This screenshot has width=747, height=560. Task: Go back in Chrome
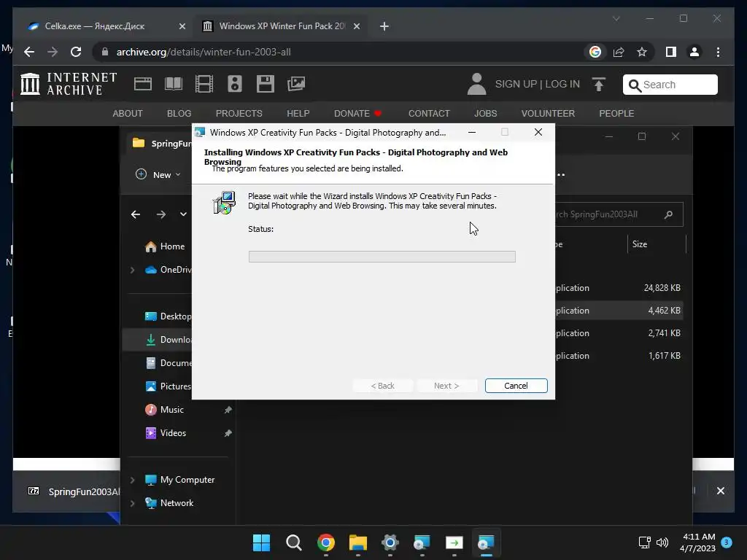point(29,52)
